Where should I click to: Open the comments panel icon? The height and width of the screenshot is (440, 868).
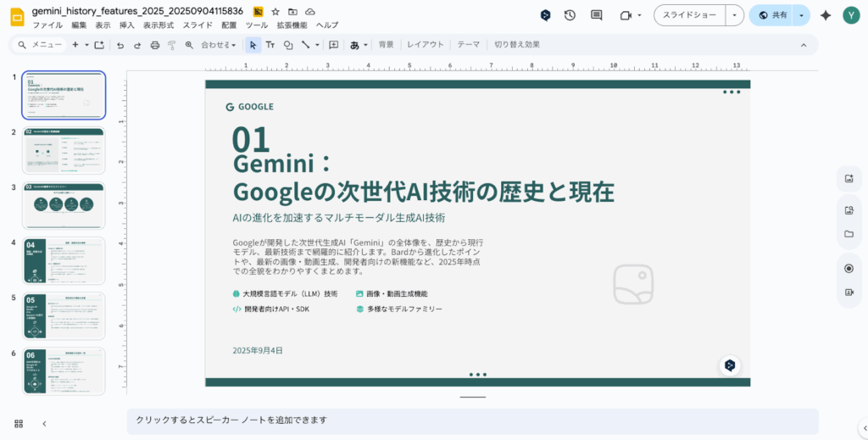coord(596,15)
